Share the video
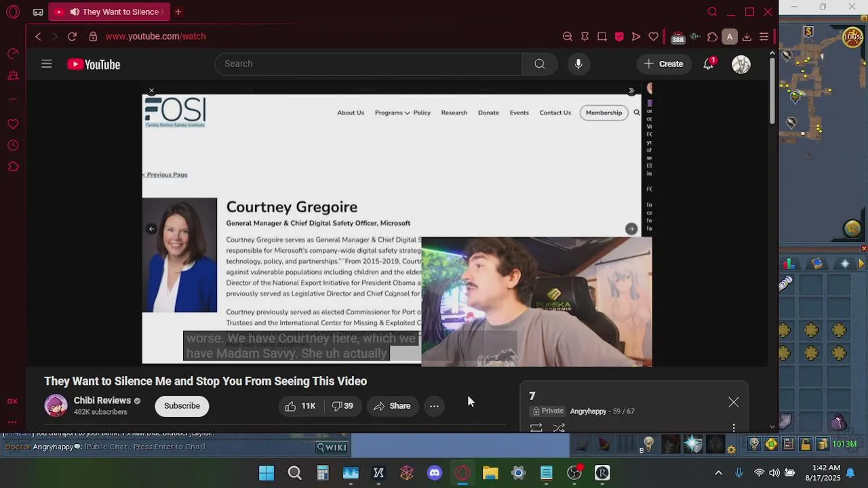868x488 pixels. click(x=392, y=406)
